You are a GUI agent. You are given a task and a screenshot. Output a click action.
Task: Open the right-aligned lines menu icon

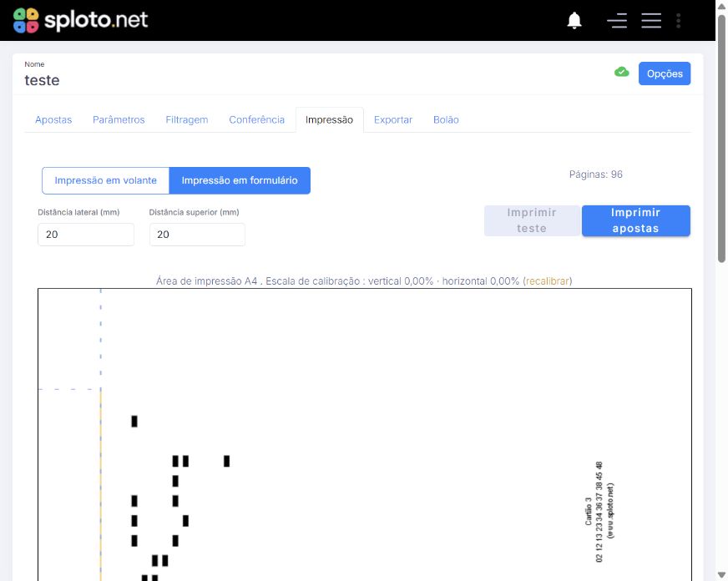(x=617, y=20)
